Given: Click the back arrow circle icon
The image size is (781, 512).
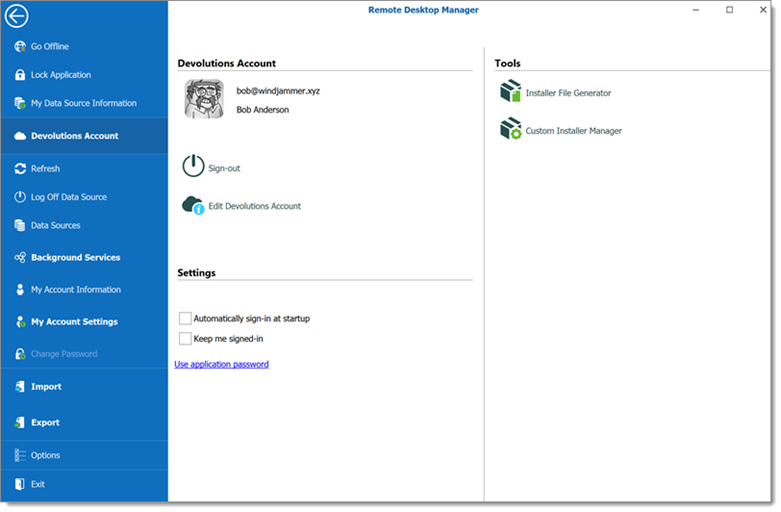Looking at the screenshot, I should click(x=16, y=16).
